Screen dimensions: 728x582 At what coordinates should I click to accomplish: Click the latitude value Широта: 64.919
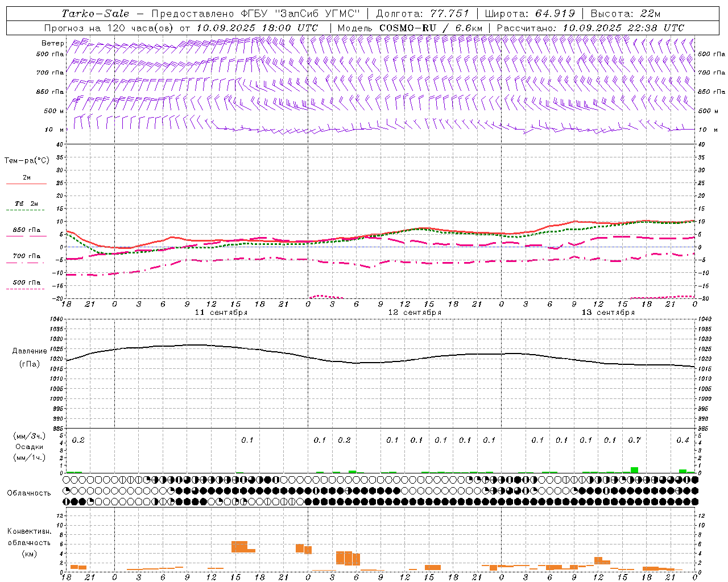click(x=530, y=14)
